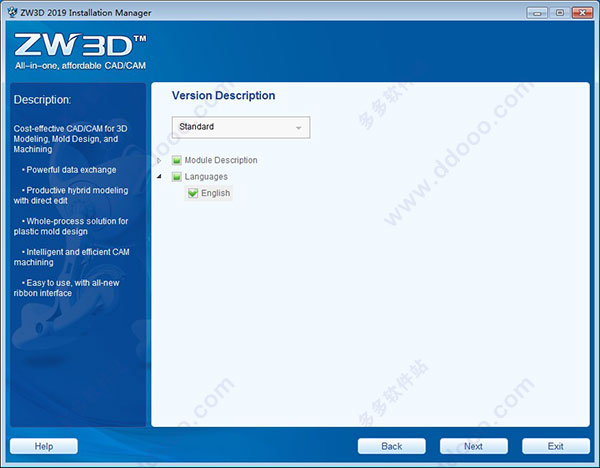Image resolution: width=600 pixels, height=468 pixels.
Task: Click the Description heading in sidebar
Action: [x=42, y=100]
